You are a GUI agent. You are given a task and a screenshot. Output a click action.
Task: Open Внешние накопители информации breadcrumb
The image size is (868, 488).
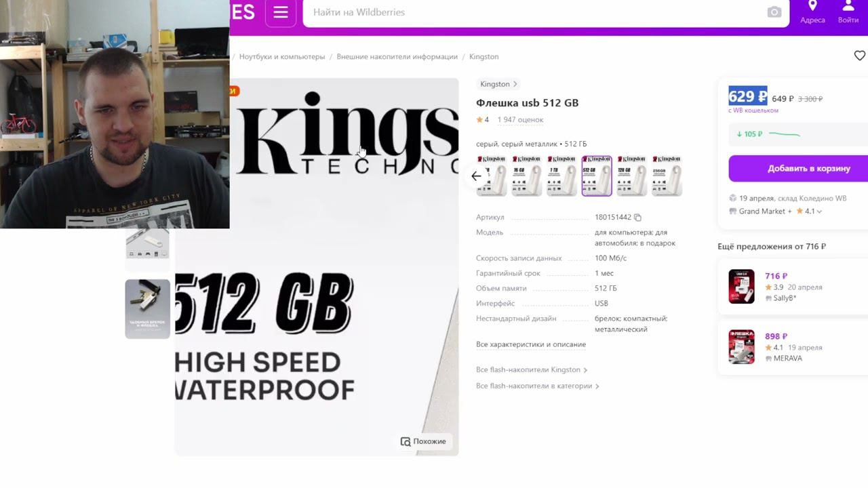click(x=397, y=57)
